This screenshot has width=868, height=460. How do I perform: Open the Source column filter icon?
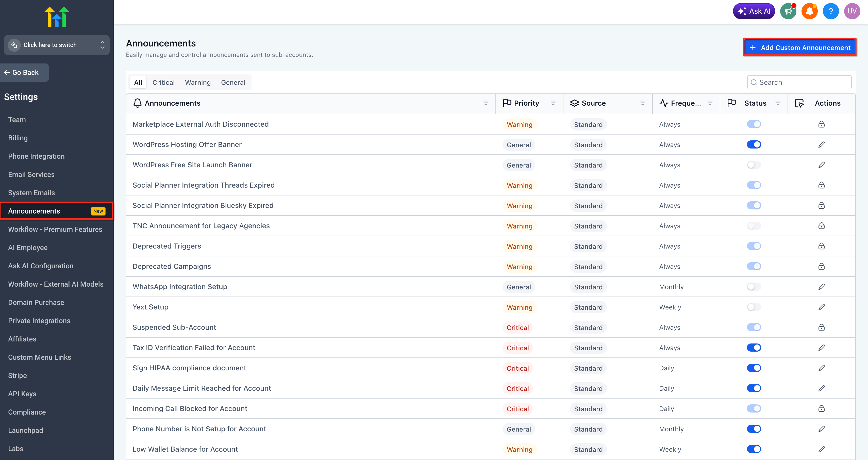[x=642, y=103]
